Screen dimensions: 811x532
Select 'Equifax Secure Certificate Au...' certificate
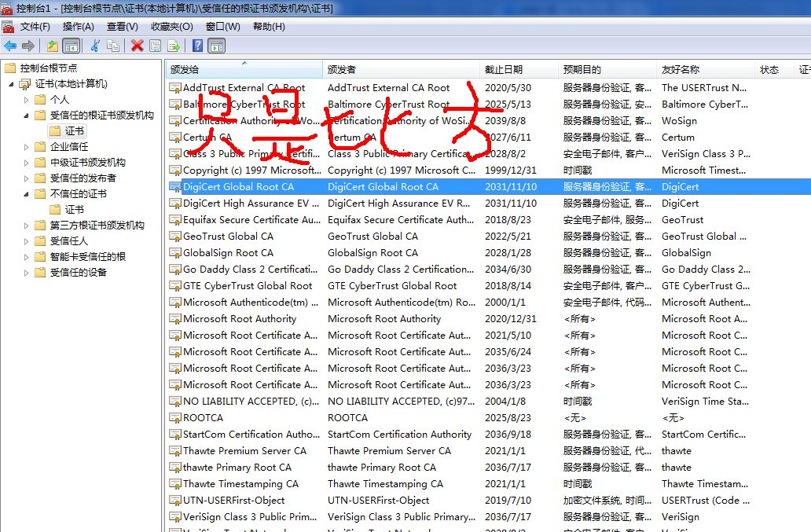click(252, 220)
